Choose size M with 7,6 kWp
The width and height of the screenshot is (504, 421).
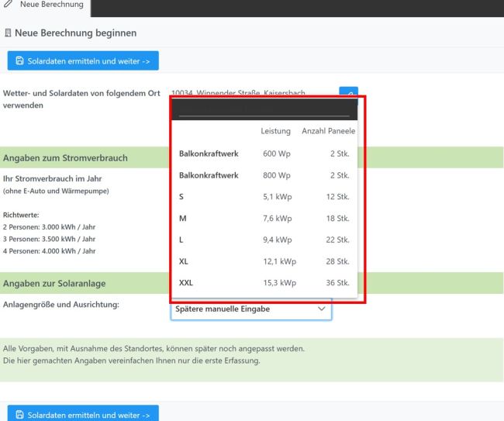264,218
